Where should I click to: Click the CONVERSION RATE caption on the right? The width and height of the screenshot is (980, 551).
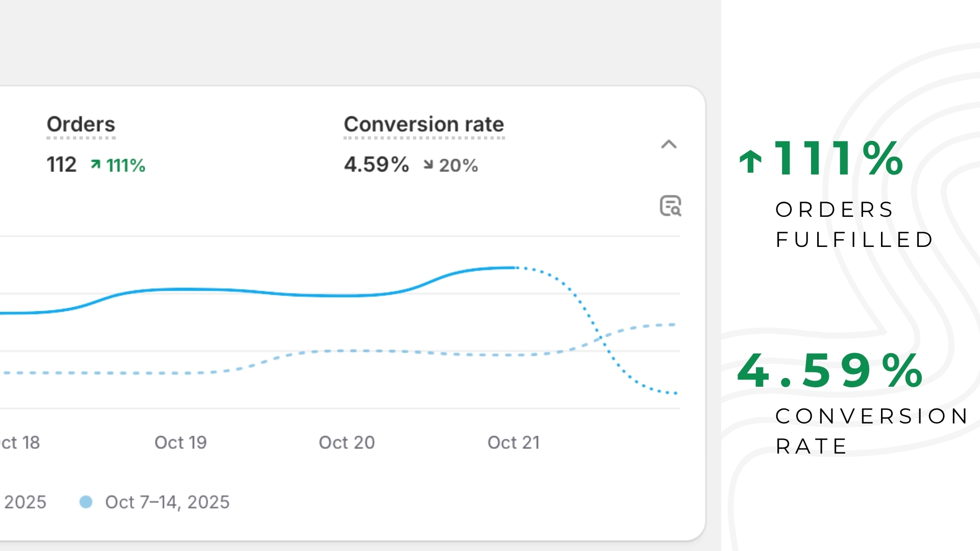click(871, 431)
